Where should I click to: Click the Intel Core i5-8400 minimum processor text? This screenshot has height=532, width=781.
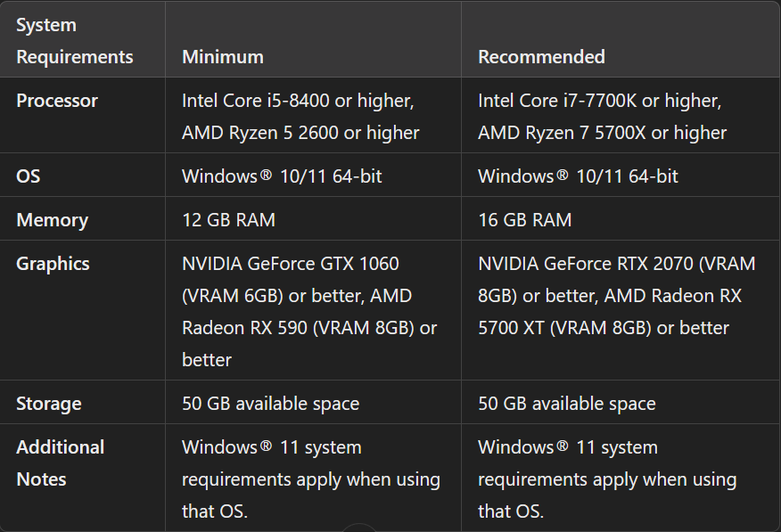(298, 101)
